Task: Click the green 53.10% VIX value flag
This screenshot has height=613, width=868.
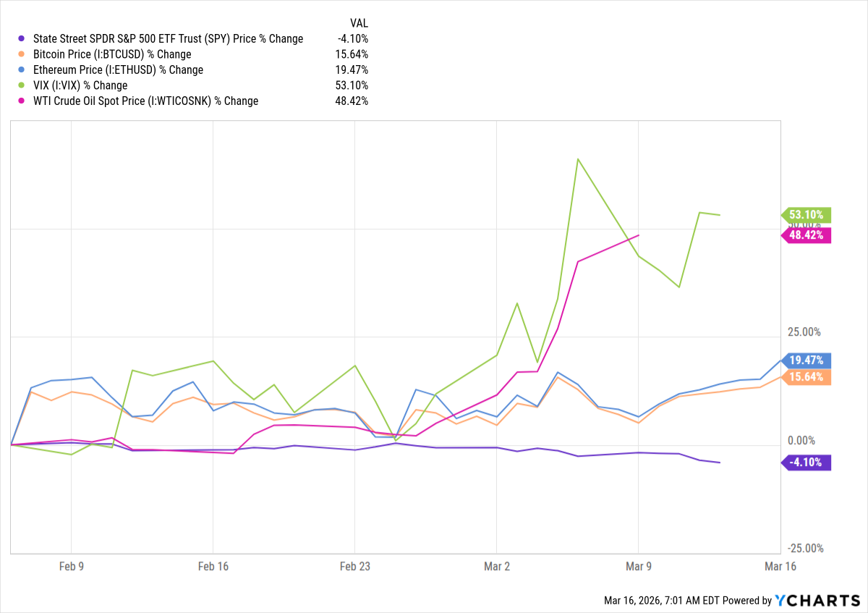Action: tap(807, 215)
